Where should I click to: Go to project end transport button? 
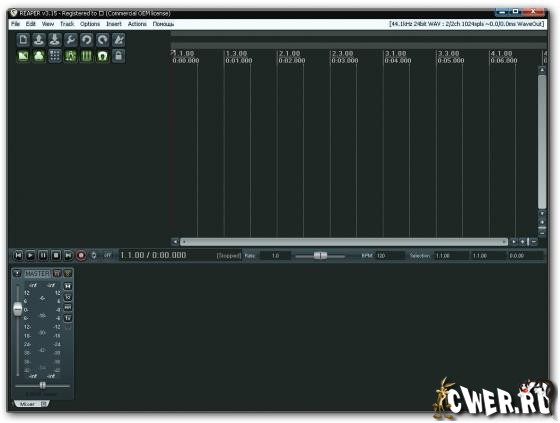tap(68, 255)
